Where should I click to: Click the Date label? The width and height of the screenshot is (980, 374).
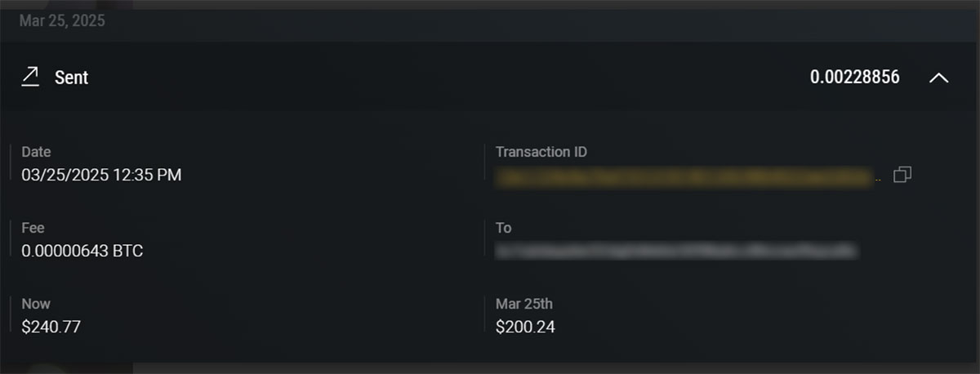[x=36, y=152]
